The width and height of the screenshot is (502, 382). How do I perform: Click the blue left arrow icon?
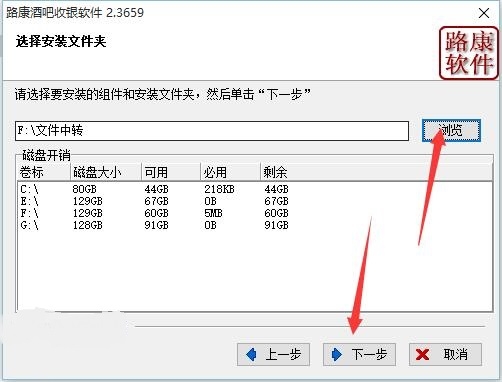tap(251, 354)
